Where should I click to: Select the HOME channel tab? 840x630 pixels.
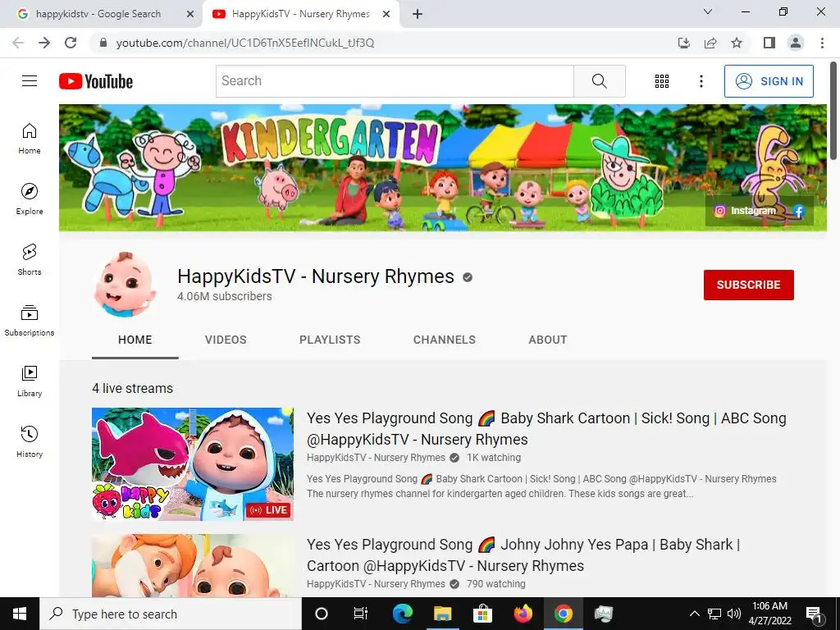135,340
